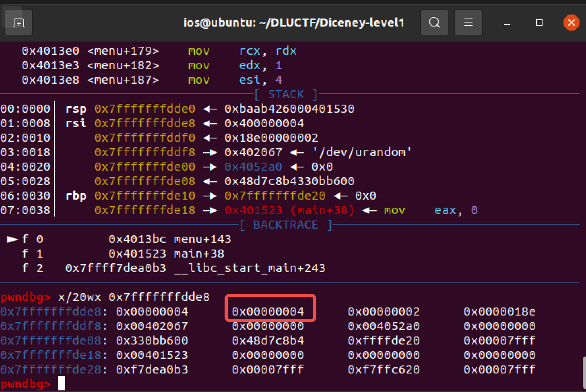Click the 'rcx, rdx' operands
The image size is (586, 392).
268,51
